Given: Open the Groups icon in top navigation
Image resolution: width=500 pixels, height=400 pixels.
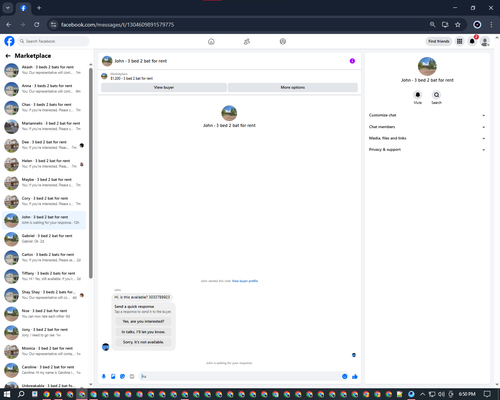Looking at the screenshot, I should 283,41.
